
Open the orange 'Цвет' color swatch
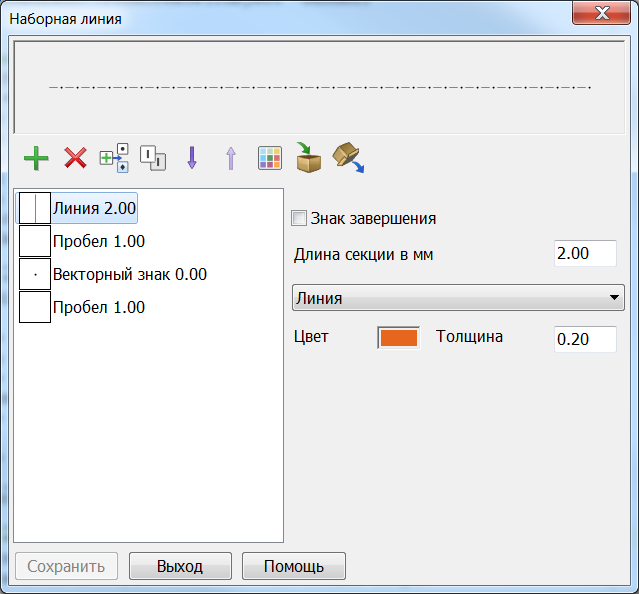pyautogui.click(x=398, y=338)
